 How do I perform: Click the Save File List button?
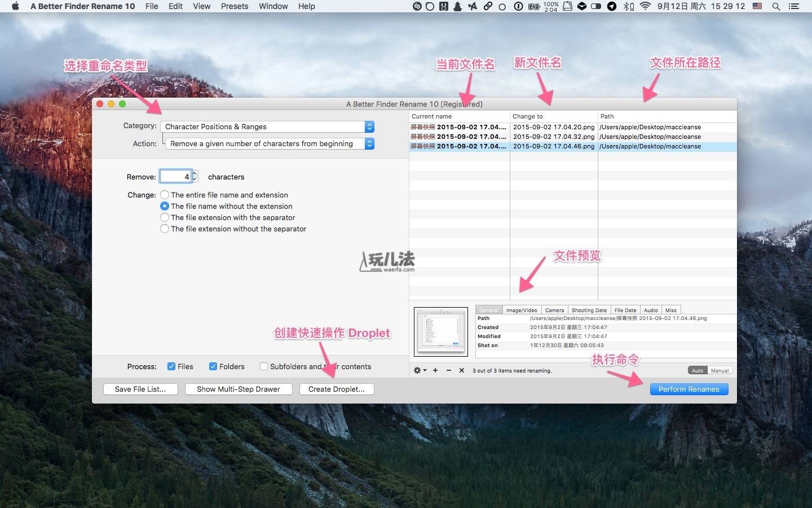click(x=140, y=389)
